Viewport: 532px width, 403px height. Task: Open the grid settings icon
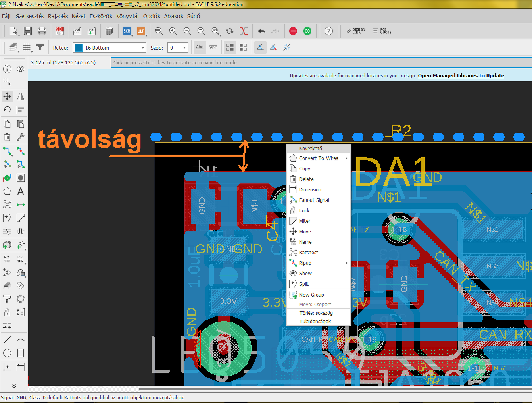click(27, 48)
